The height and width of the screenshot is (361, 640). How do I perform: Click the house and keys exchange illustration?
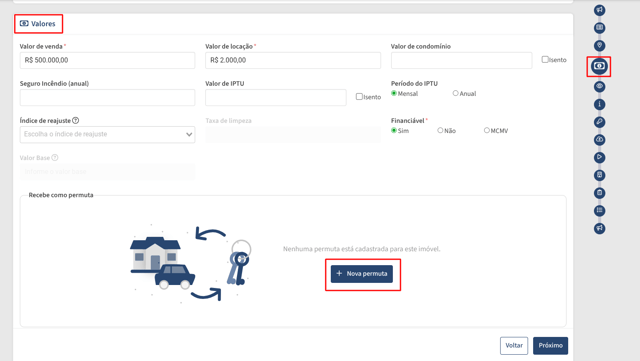tap(191, 264)
